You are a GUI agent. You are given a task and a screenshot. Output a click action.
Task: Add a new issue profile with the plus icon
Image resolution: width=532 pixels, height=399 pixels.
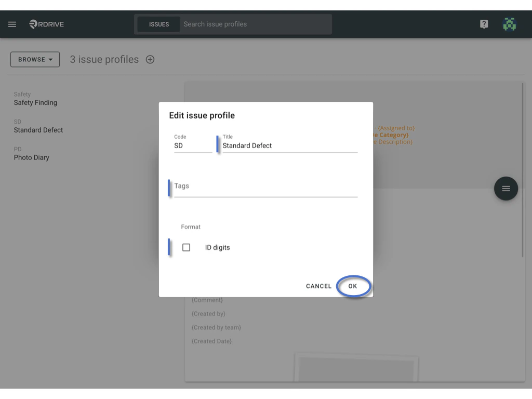click(150, 59)
